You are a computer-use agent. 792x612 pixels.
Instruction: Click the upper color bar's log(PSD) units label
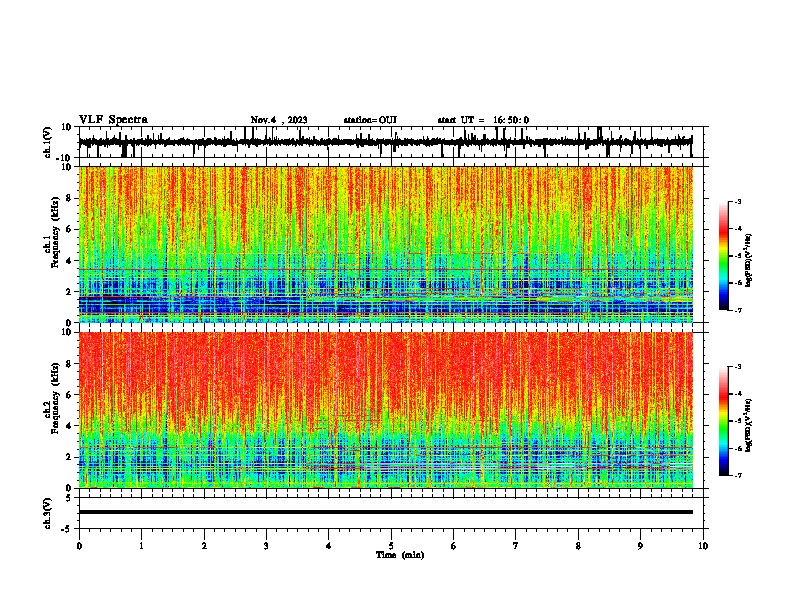(x=749, y=261)
